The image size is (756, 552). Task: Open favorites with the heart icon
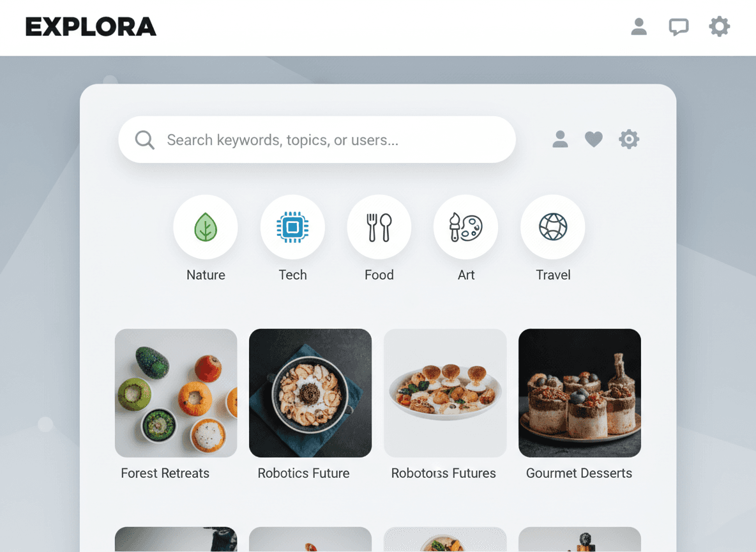pos(594,139)
